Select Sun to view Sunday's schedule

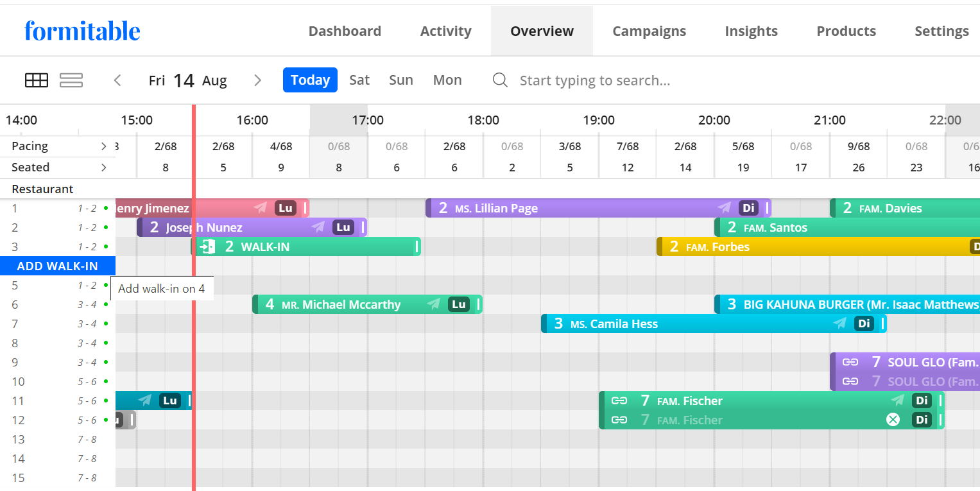point(400,80)
